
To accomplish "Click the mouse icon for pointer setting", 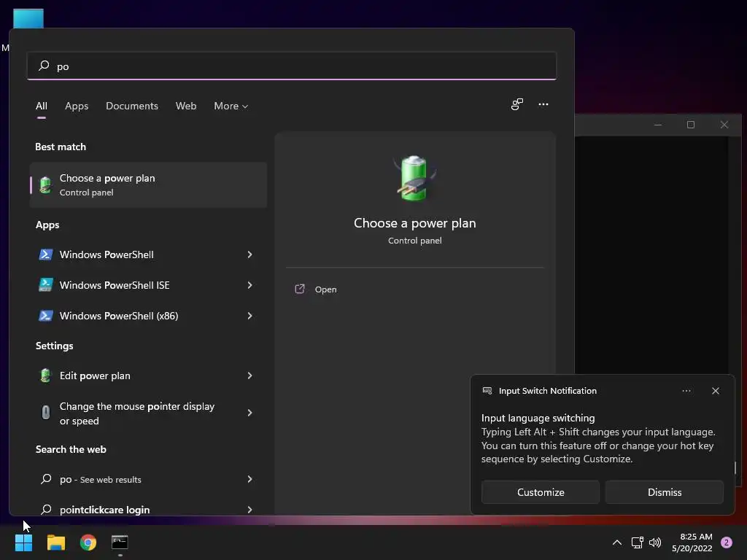I will coord(46,412).
